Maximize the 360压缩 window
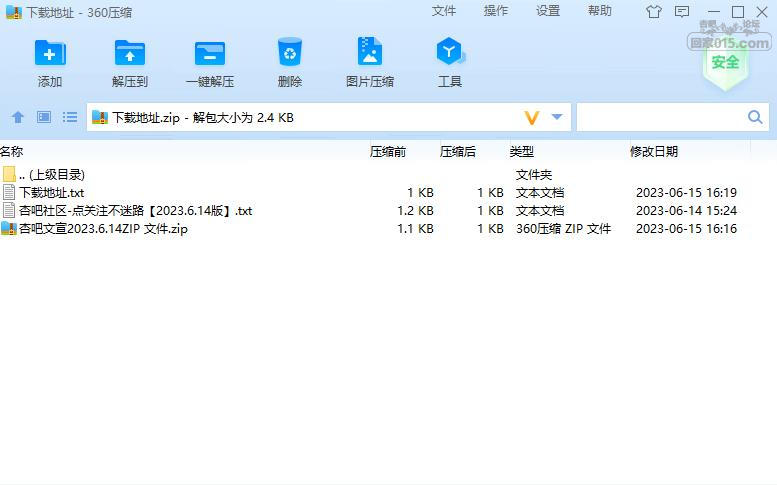Viewport: 777px width, 485px height. tap(738, 11)
